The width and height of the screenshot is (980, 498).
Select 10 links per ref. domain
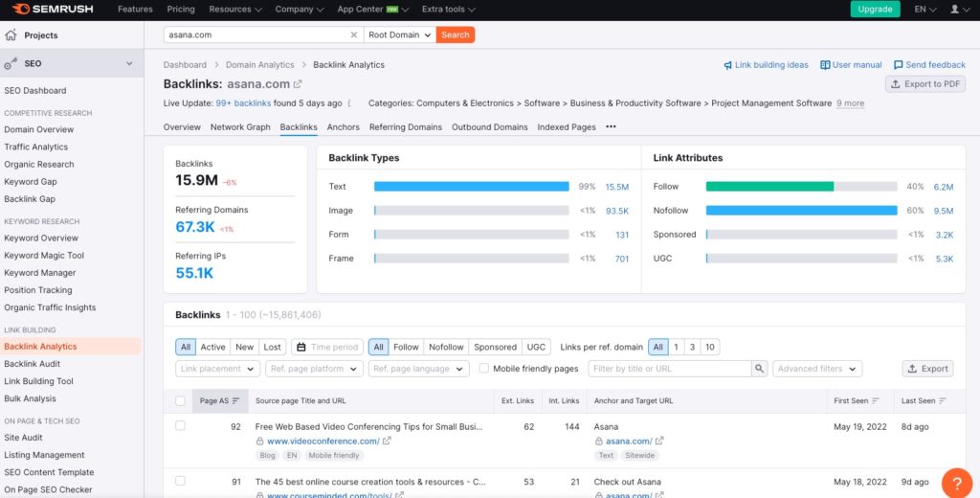710,348
